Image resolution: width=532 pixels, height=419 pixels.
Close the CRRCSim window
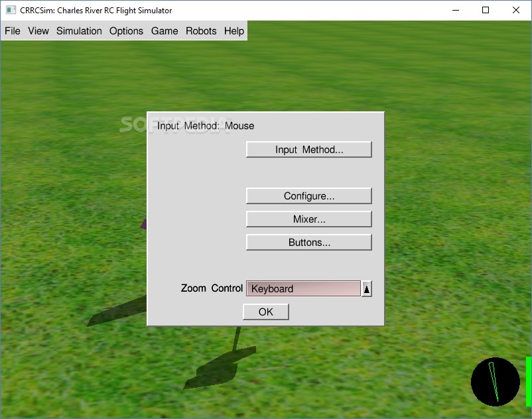pyautogui.click(x=516, y=10)
